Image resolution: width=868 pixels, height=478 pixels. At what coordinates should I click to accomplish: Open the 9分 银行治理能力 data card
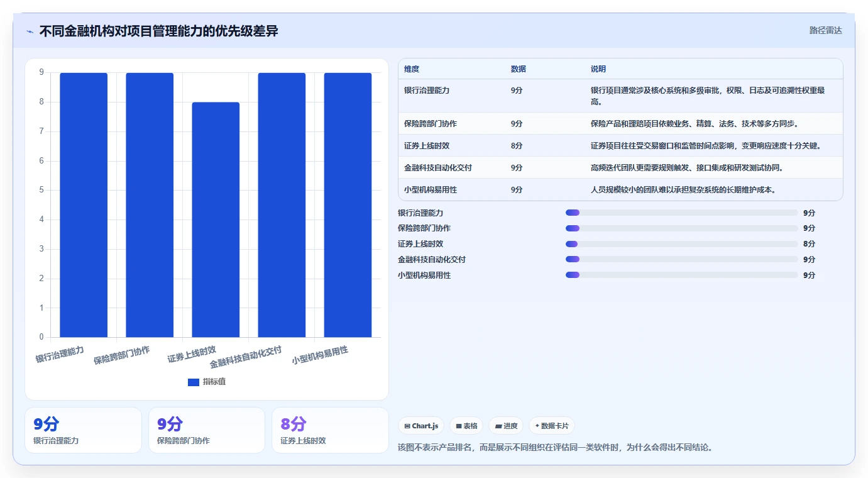point(83,430)
